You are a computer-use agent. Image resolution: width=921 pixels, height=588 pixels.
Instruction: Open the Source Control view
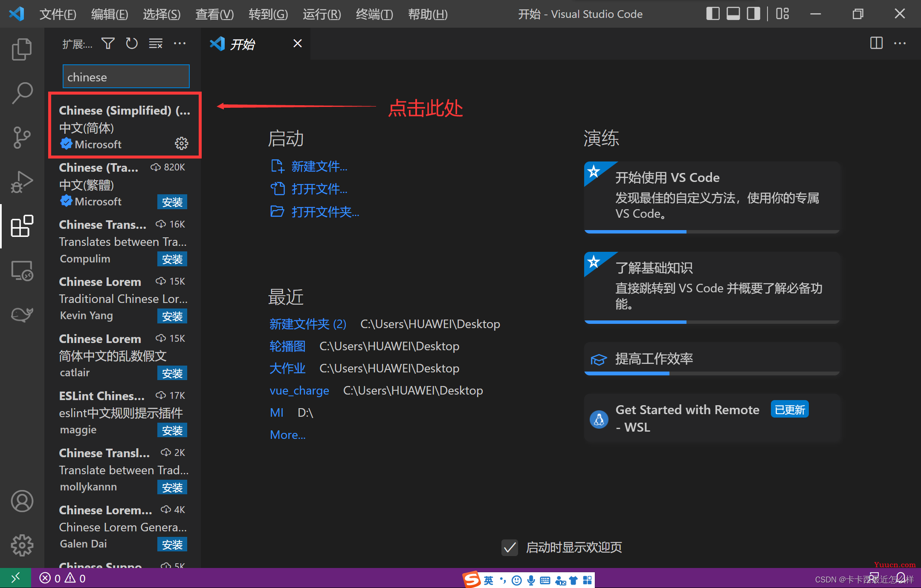(x=22, y=137)
